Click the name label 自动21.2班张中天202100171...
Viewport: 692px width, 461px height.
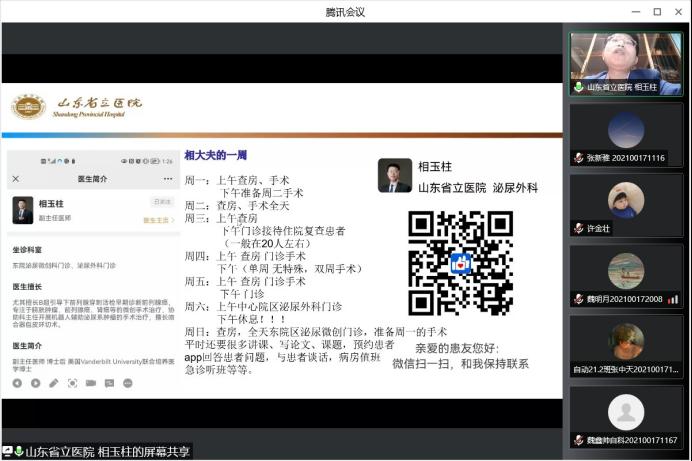[x=626, y=370]
